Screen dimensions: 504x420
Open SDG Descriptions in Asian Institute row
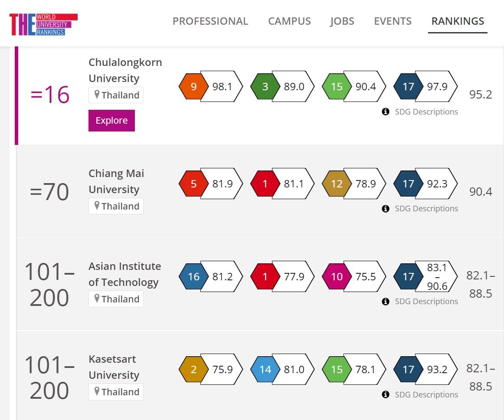(426, 301)
